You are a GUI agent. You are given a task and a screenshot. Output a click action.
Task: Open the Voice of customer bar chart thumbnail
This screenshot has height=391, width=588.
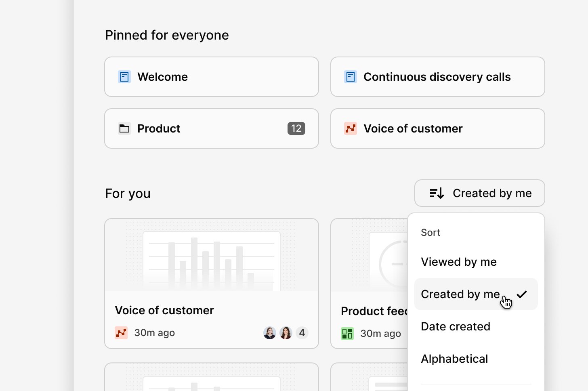212,255
